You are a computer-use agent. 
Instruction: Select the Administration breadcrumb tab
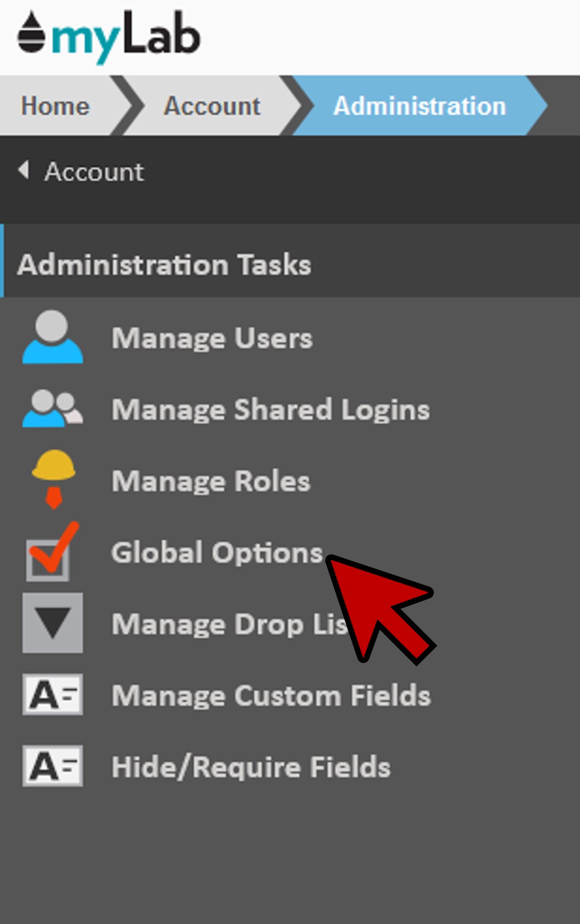419,106
